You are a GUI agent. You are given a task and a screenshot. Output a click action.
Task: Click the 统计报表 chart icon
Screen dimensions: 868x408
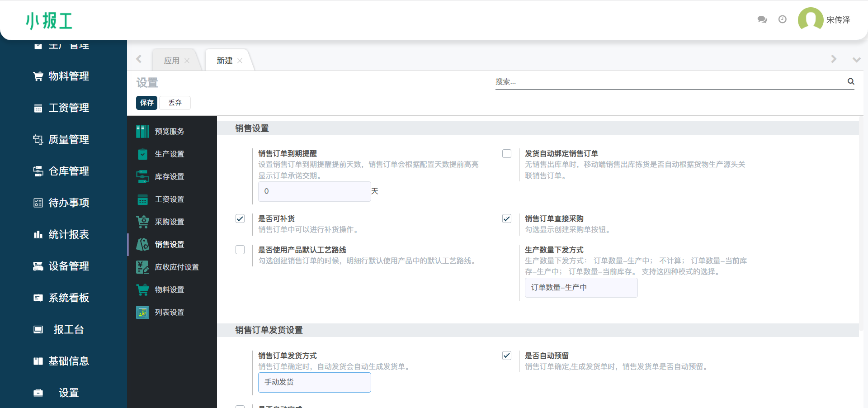(x=38, y=234)
